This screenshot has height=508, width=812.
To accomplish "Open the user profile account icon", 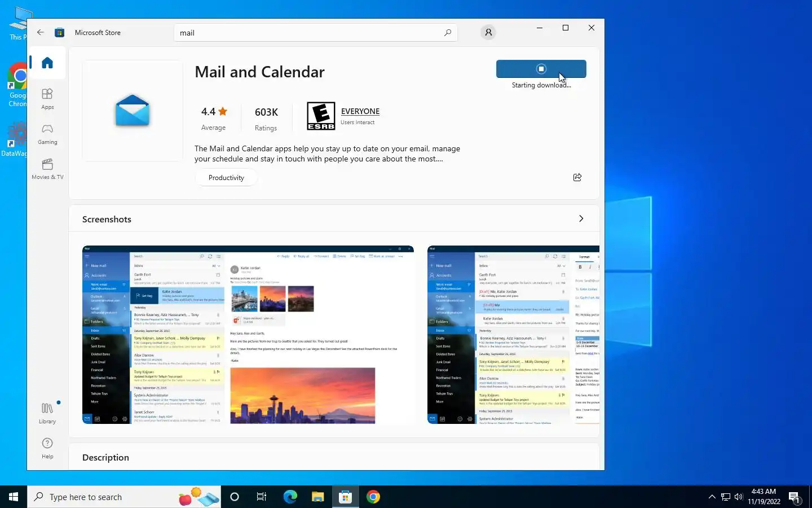I will [488, 32].
